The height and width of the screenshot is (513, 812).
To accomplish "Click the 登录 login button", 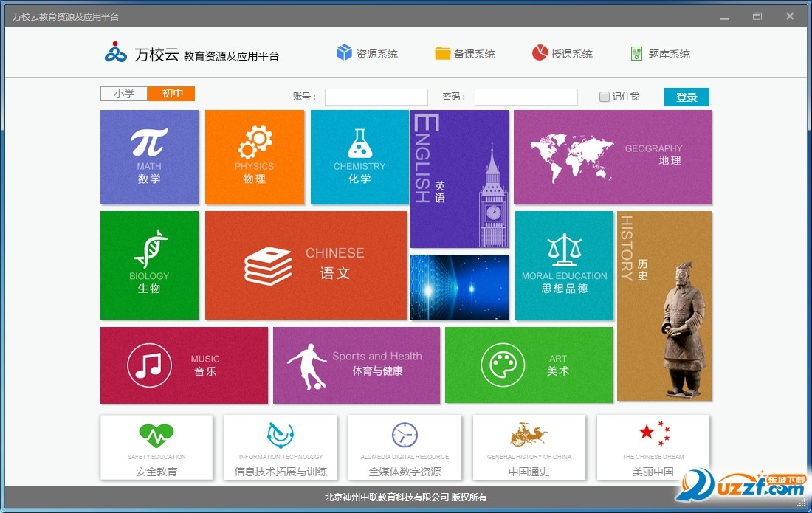I will tap(687, 97).
